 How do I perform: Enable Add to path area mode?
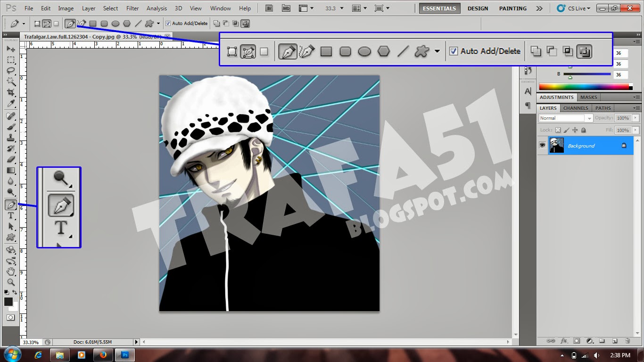[216, 23]
